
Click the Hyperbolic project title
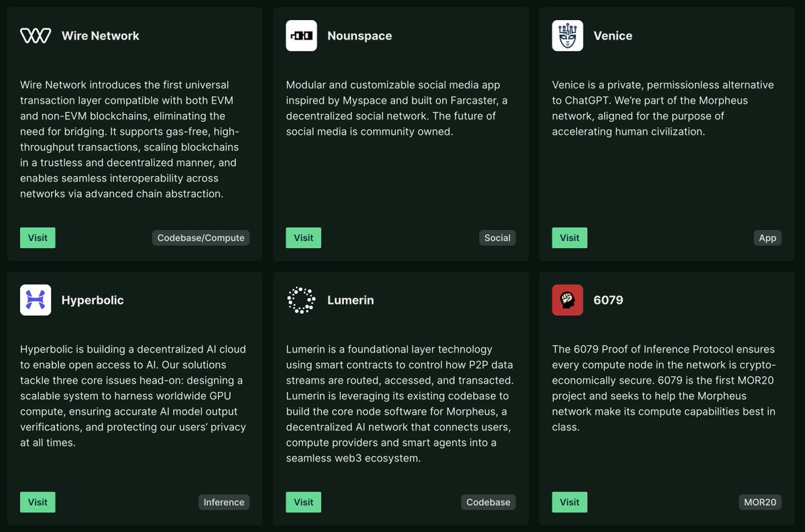click(93, 300)
